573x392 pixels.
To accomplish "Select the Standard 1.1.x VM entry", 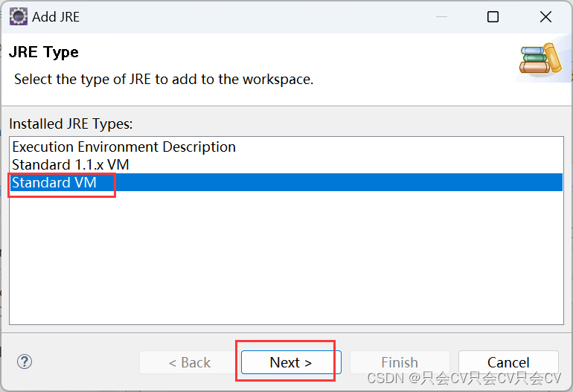I will [x=71, y=165].
